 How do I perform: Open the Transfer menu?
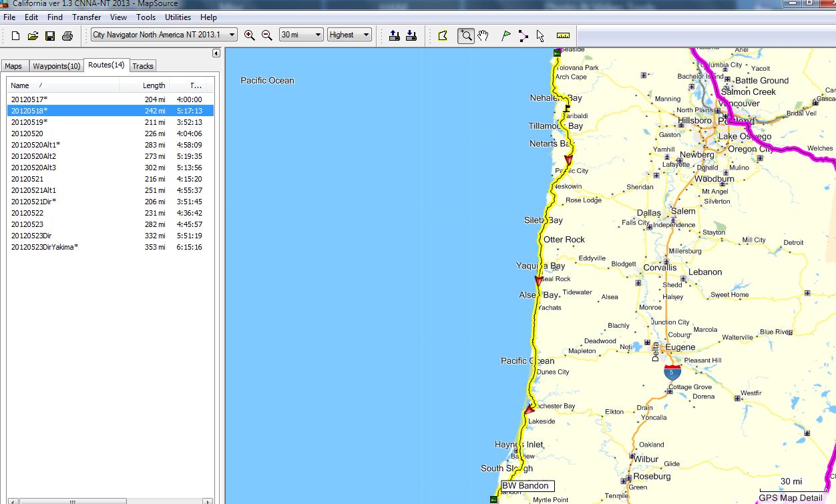click(86, 17)
